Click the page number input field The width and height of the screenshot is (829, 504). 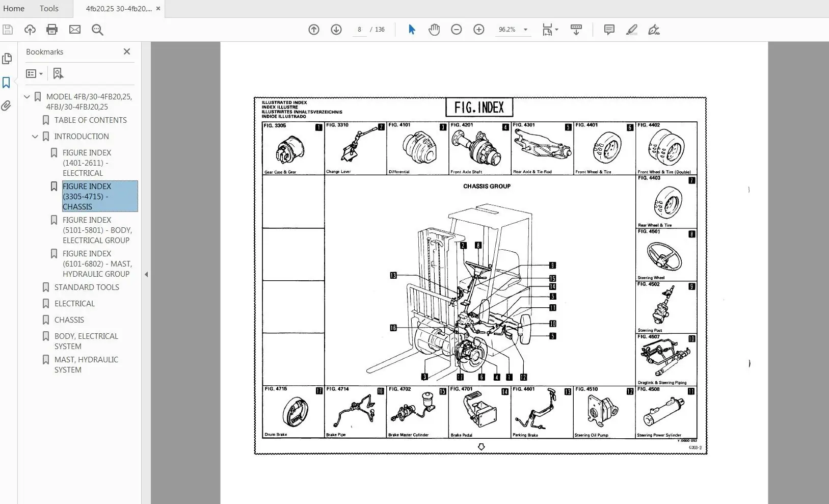[359, 30]
